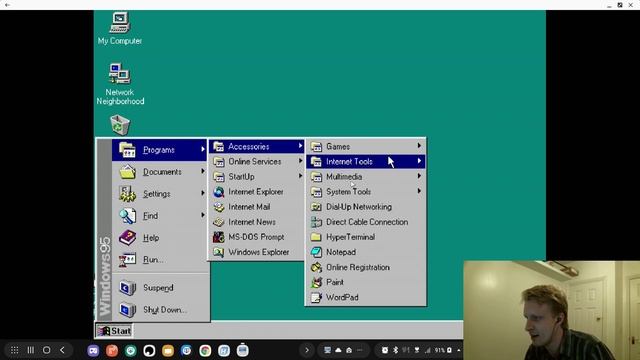Select the Accessories submenu item
Image resolution: width=640 pixels, height=360 pixels.
[256, 147]
